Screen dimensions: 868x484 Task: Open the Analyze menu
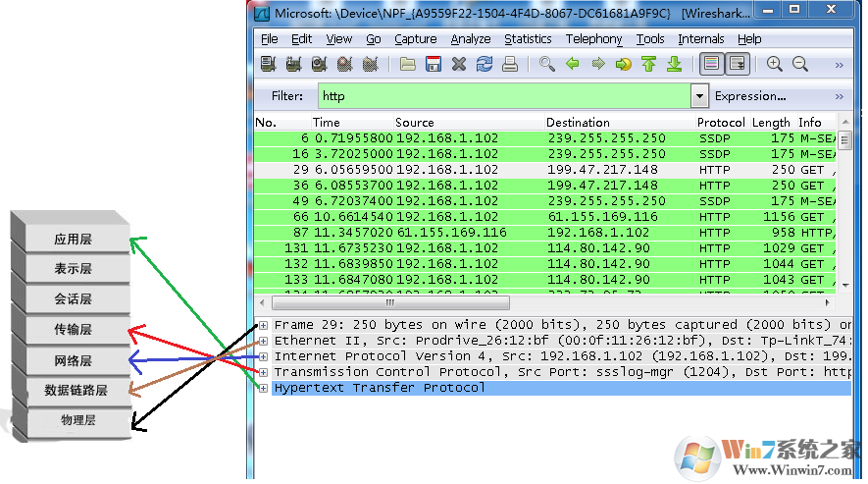point(471,39)
